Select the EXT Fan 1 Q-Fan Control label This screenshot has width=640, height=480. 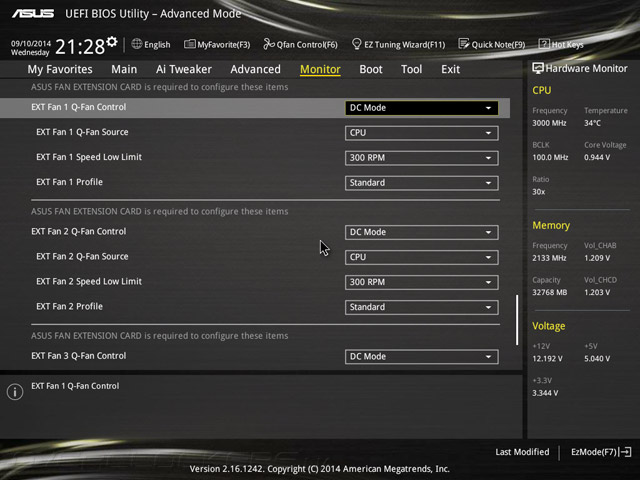pyautogui.click(x=79, y=107)
